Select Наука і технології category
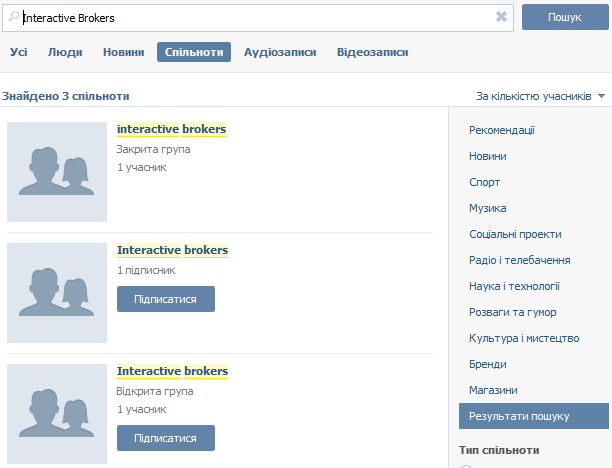The height and width of the screenshot is (468, 612). [514, 286]
